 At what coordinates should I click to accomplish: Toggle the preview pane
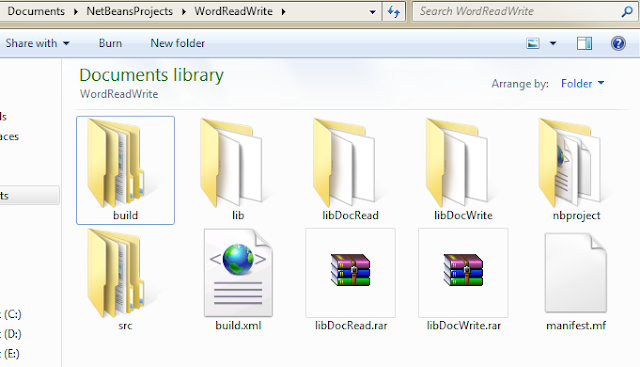584,43
